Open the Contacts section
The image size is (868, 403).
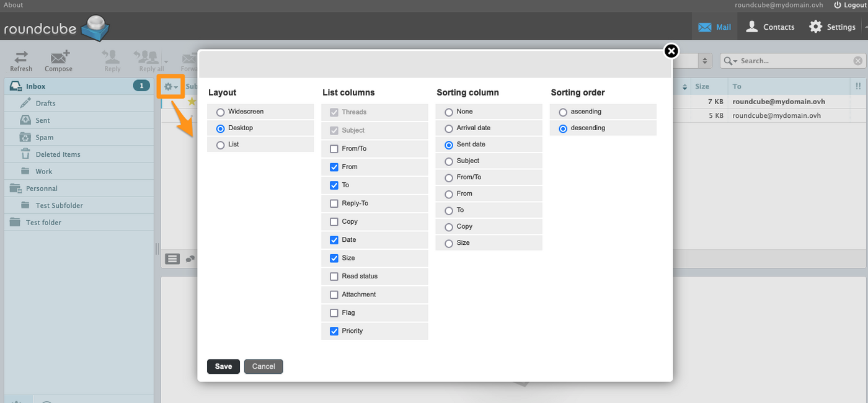pos(770,27)
